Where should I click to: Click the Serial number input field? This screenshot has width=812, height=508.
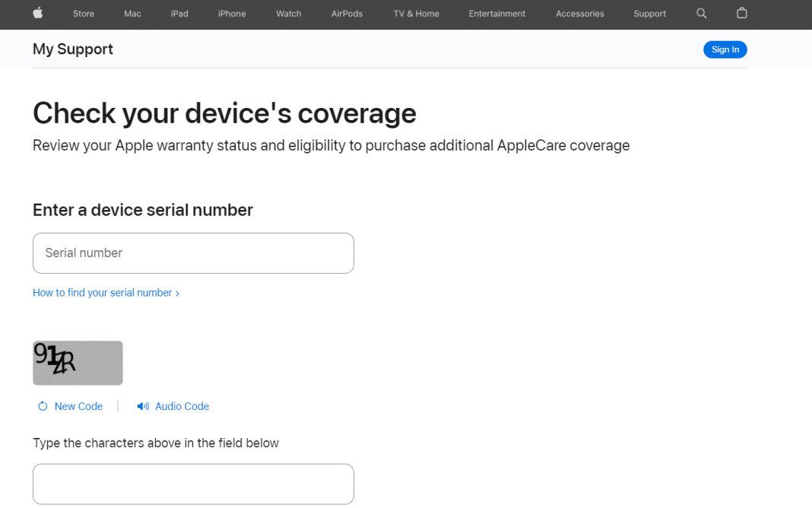[193, 252]
